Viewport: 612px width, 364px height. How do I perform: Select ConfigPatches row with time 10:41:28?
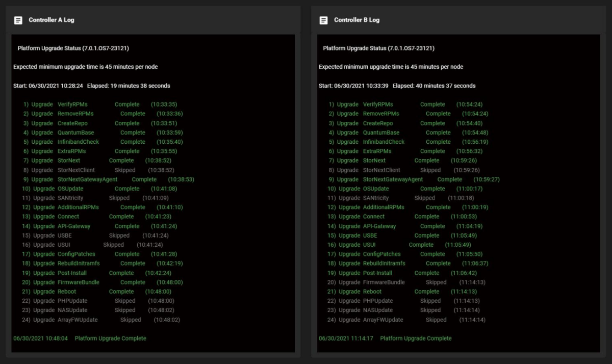(x=99, y=254)
